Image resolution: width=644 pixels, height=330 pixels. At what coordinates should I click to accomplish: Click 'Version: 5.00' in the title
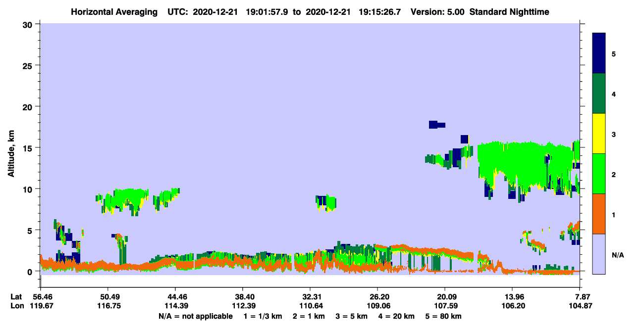tap(437, 11)
